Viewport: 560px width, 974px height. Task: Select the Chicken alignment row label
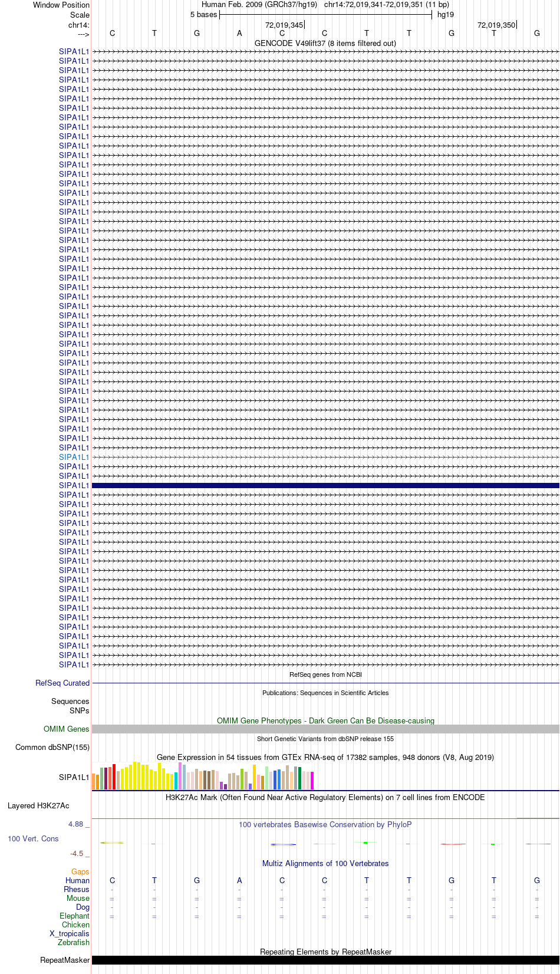(76, 924)
